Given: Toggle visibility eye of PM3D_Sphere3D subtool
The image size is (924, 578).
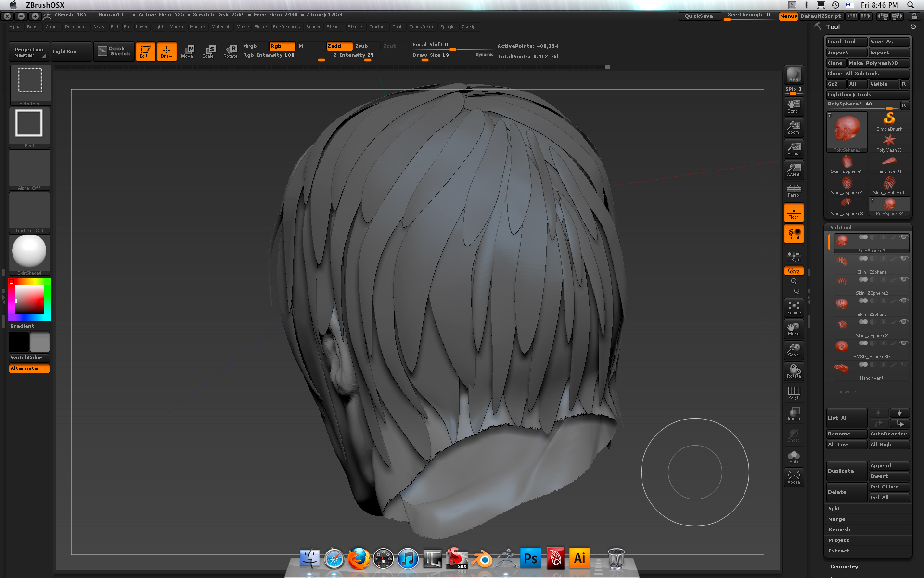Looking at the screenshot, I should 904,343.
